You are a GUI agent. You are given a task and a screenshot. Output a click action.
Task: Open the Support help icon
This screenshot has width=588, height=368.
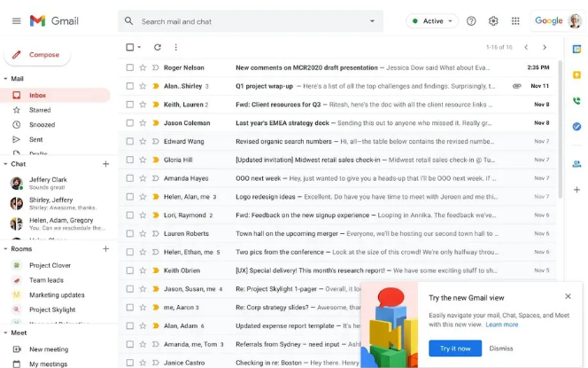pyautogui.click(x=471, y=21)
